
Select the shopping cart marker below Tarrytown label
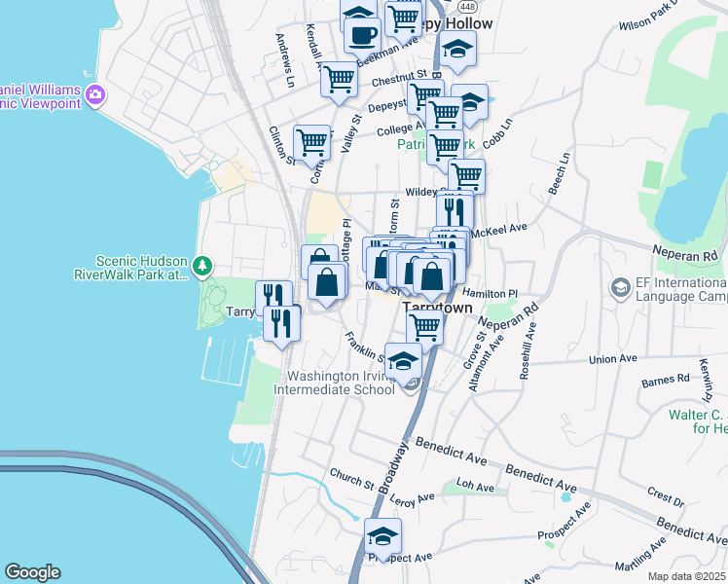click(424, 328)
